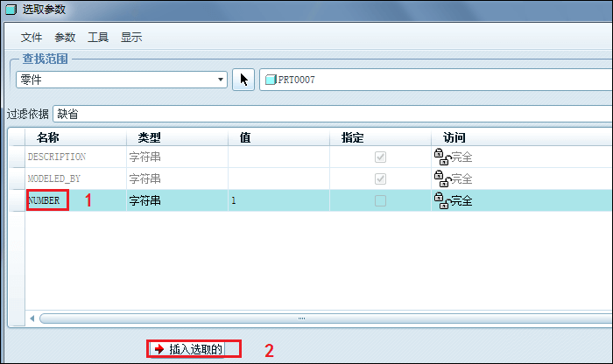Click 字符串 type cell of DESCRIPTION
This screenshot has width=613, height=364.
click(178, 157)
